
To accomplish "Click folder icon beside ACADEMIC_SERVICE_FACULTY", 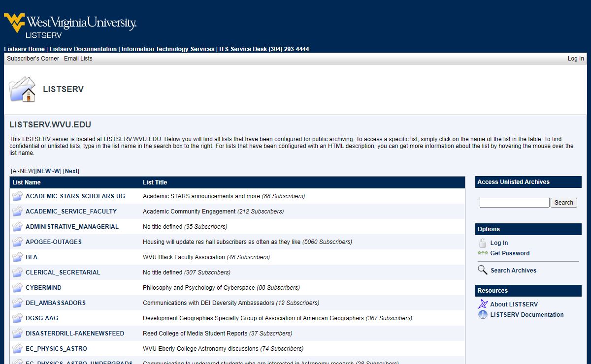I will coord(18,212).
